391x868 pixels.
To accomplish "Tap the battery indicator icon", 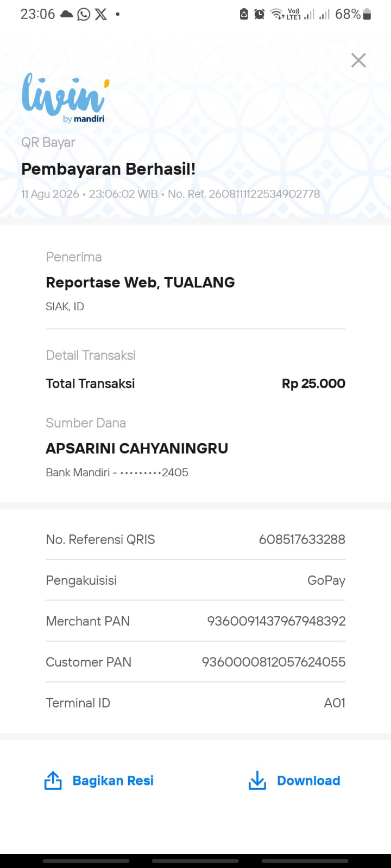I will 367,14.
